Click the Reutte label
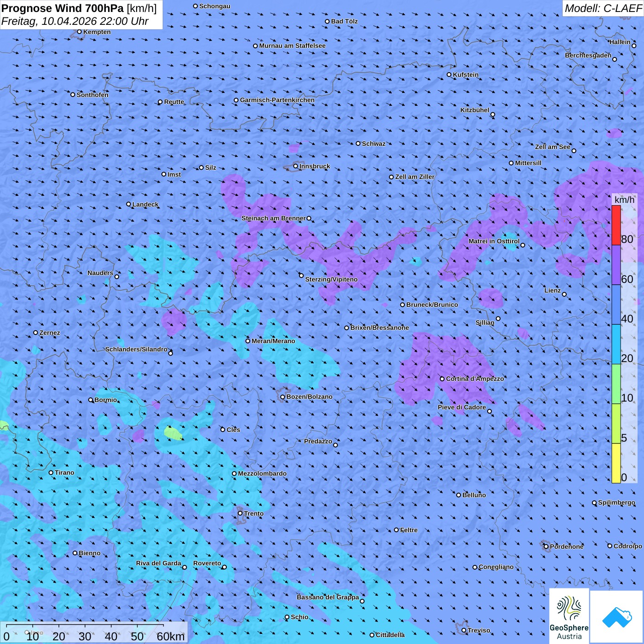Image resolution: width=644 pixels, height=644 pixels. [174, 102]
